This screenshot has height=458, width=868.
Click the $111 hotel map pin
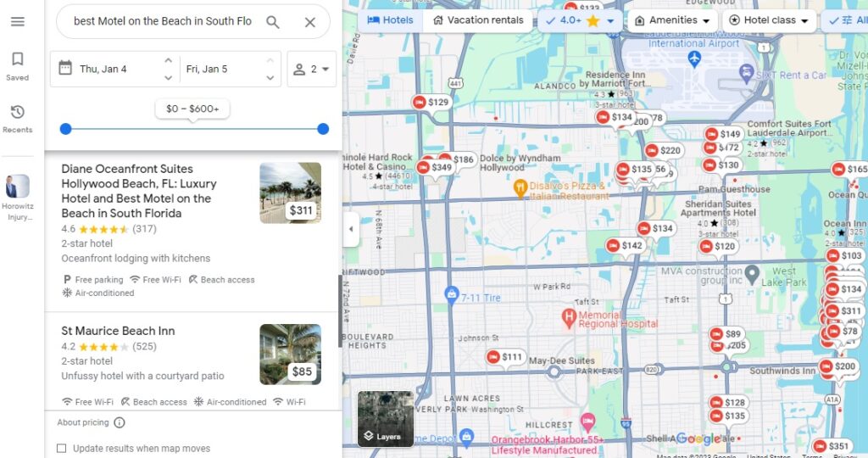click(x=504, y=358)
